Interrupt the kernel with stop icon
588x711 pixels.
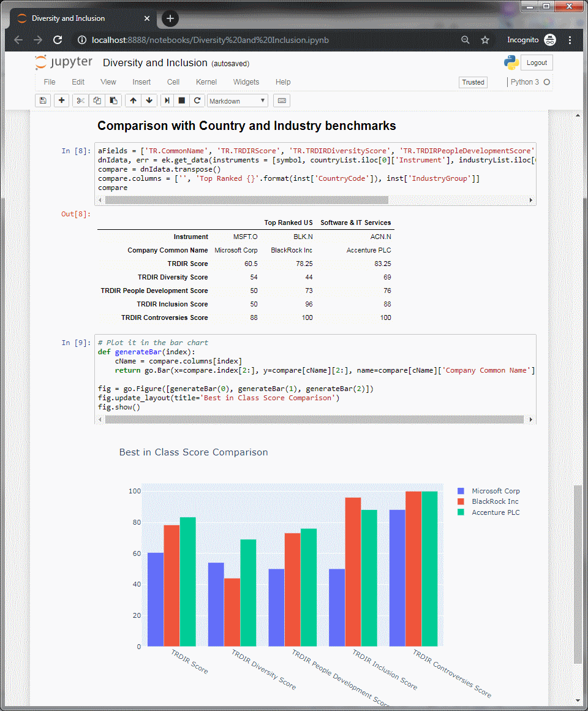(x=182, y=101)
